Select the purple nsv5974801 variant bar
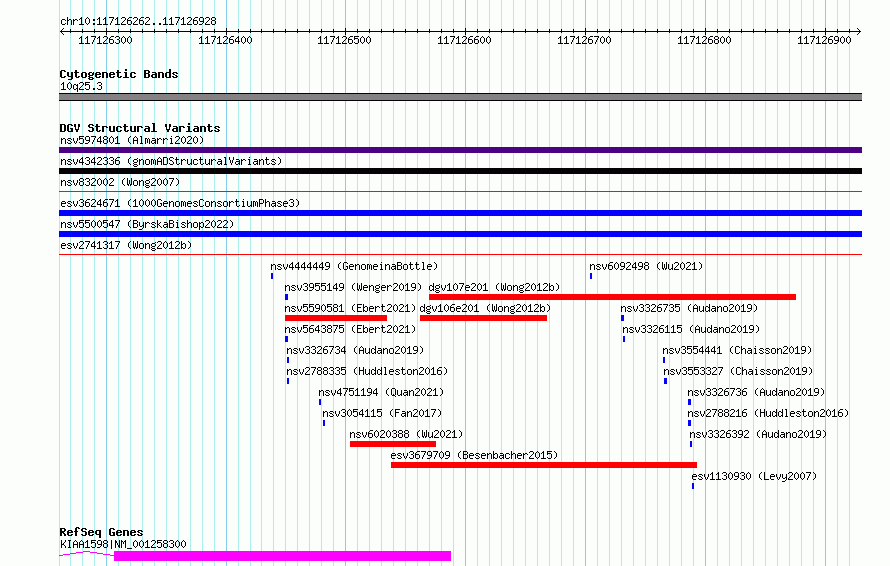The width and height of the screenshot is (890, 566). (460, 150)
